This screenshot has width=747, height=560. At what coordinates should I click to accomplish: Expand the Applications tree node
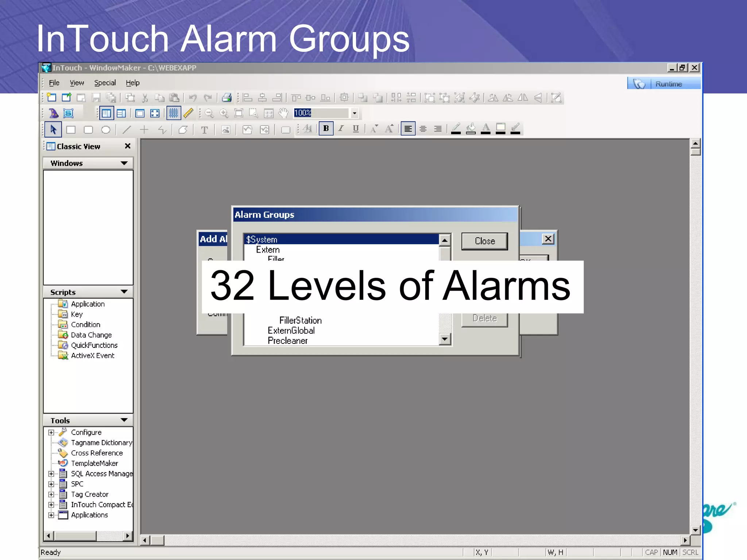click(51, 515)
